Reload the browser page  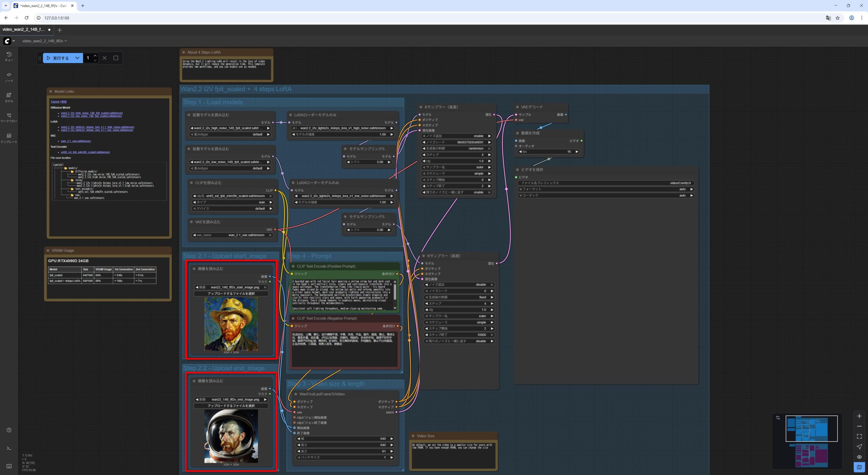tap(26, 18)
